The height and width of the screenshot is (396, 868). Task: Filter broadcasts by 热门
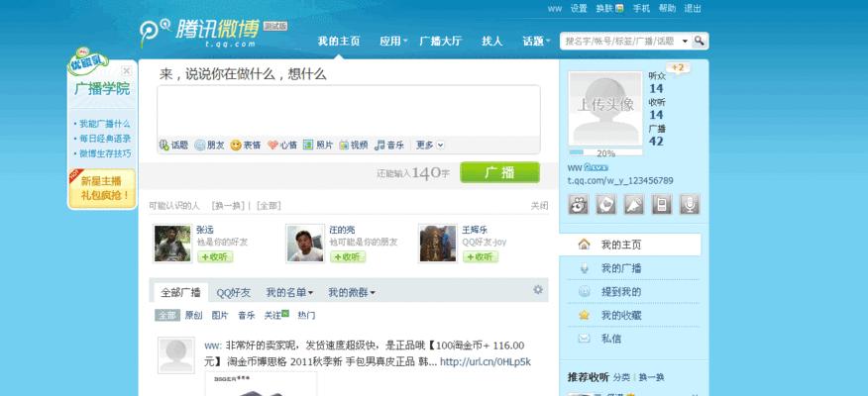coord(306,315)
